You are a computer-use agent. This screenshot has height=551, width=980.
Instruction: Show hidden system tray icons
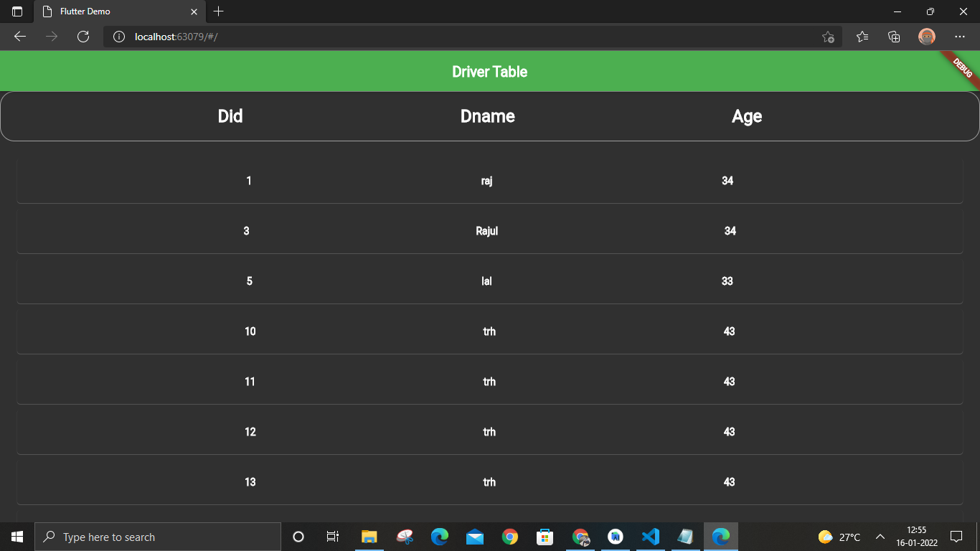point(880,537)
